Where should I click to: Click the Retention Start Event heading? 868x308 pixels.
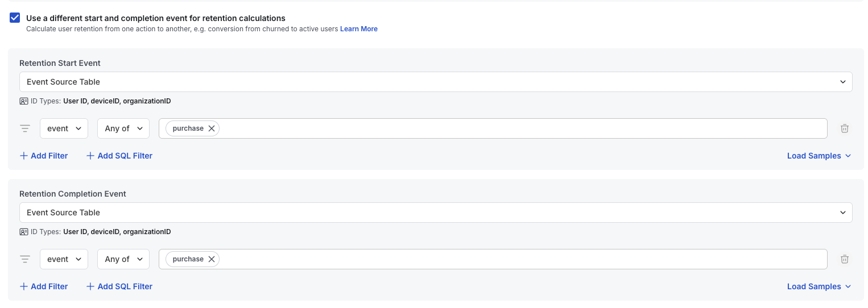pyautogui.click(x=60, y=63)
